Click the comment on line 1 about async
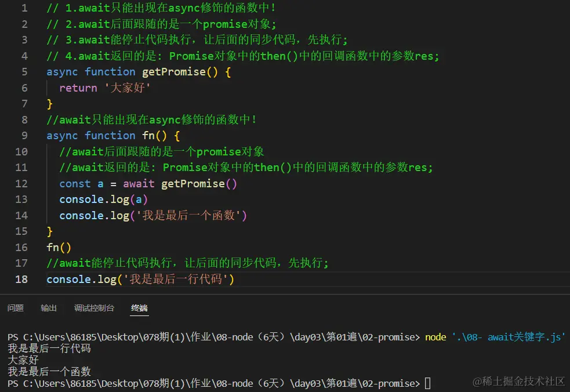This screenshot has width=570, height=392. point(161,8)
